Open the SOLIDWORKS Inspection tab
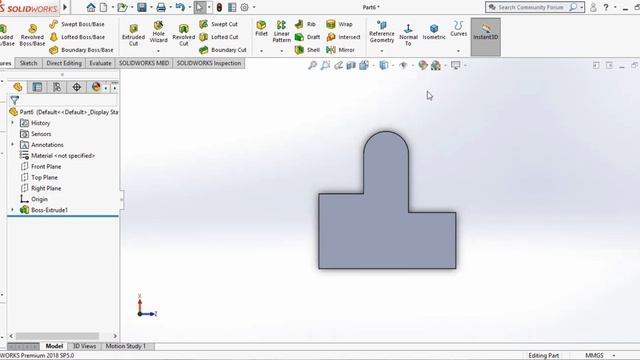This screenshot has height=360, width=640. (209, 63)
